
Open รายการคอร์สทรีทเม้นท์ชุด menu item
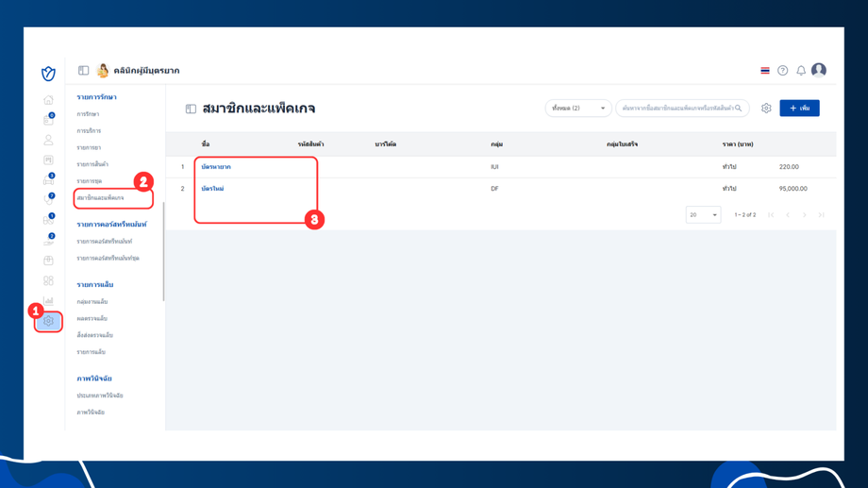coord(108,258)
